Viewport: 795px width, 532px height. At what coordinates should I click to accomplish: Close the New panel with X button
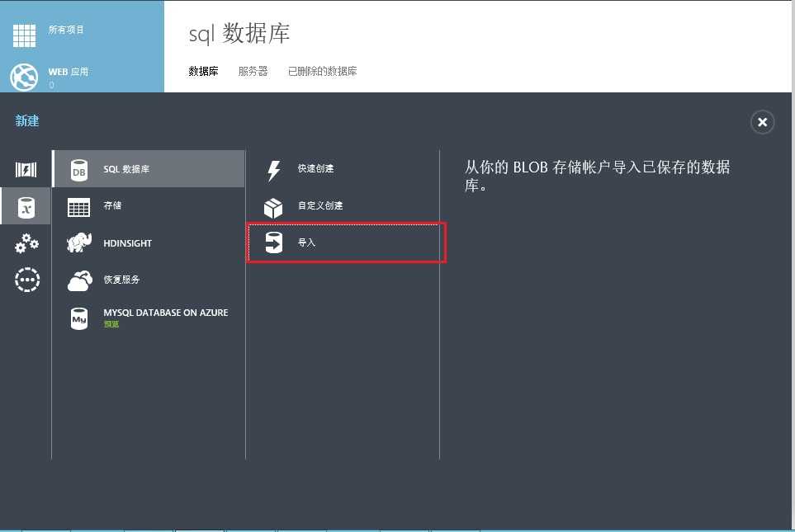click(762, 122)
